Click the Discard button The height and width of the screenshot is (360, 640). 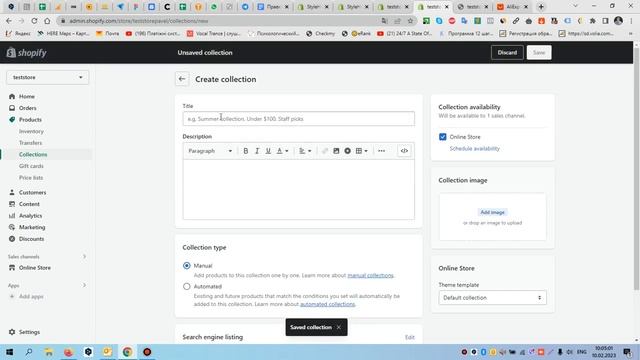coord(507,53)
